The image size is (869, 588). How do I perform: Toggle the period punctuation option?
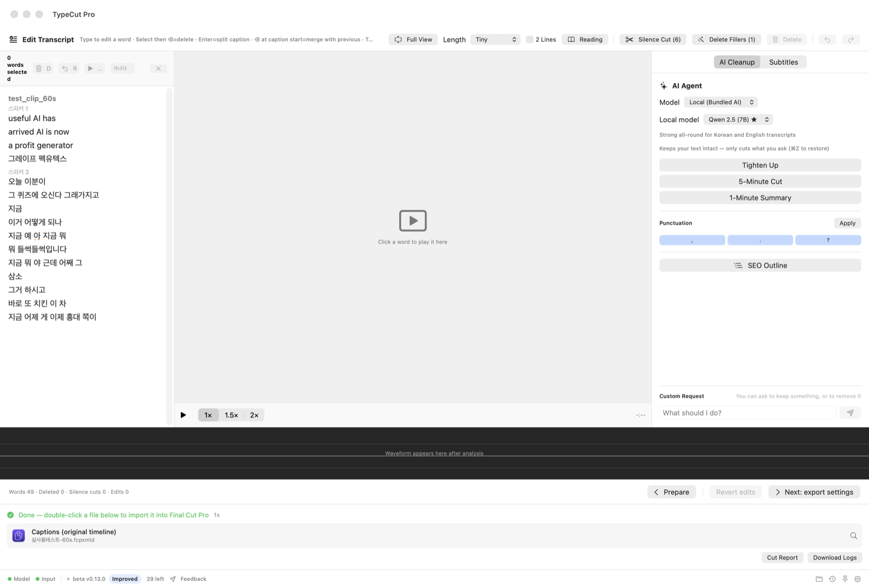point(760,240)
